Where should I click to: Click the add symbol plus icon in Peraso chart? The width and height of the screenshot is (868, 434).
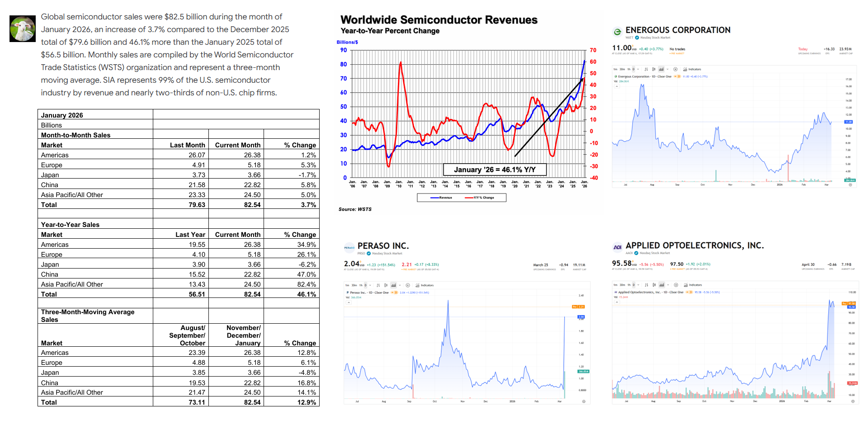(407, 285)
